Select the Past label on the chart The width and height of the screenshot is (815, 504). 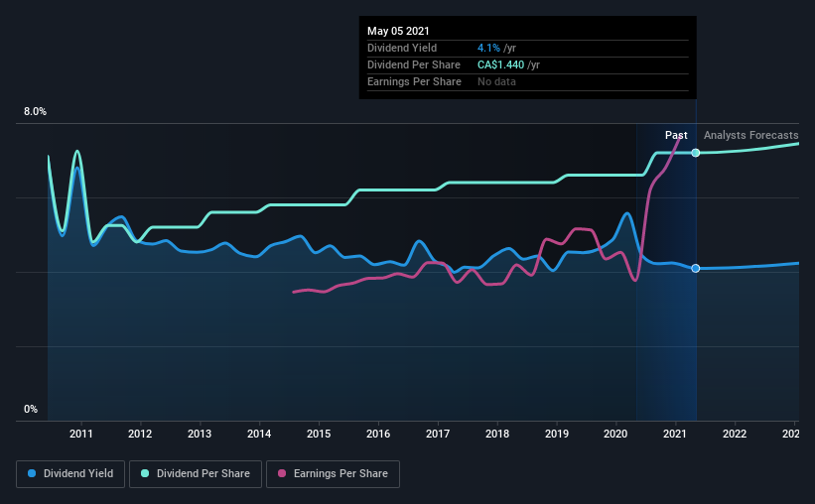[x=676, y=135]
